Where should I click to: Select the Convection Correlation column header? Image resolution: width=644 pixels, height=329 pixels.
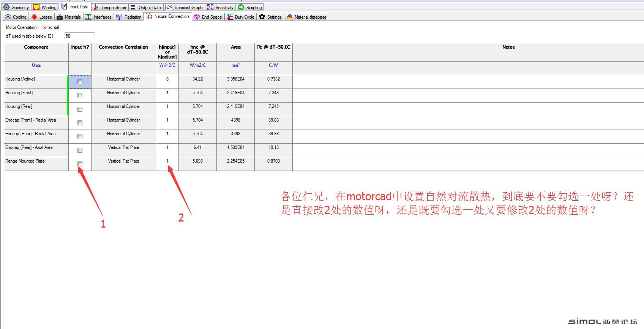[x=123, y=52]
